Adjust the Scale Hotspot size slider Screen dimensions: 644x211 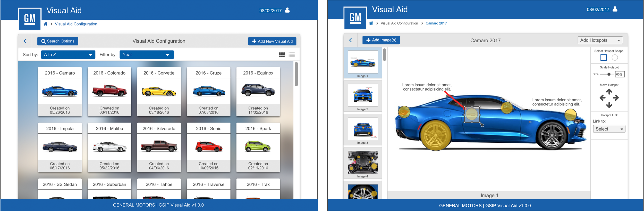pos(609,74)
